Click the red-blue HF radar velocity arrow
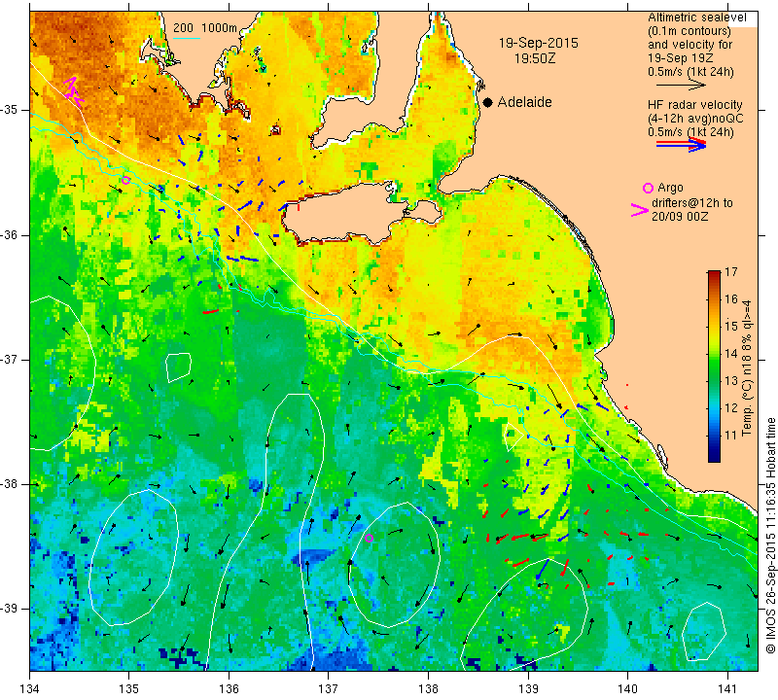The image size is (778, 700). click(x=681, y=145)
